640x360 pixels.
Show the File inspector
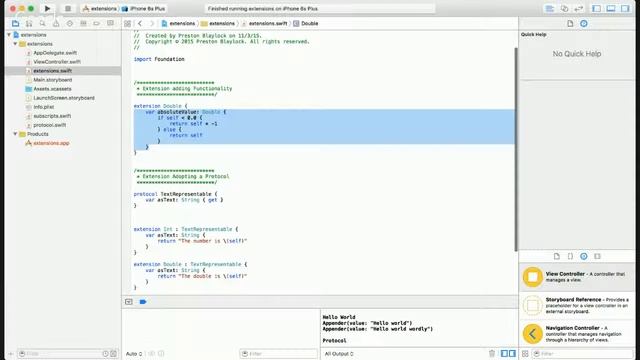570,24
